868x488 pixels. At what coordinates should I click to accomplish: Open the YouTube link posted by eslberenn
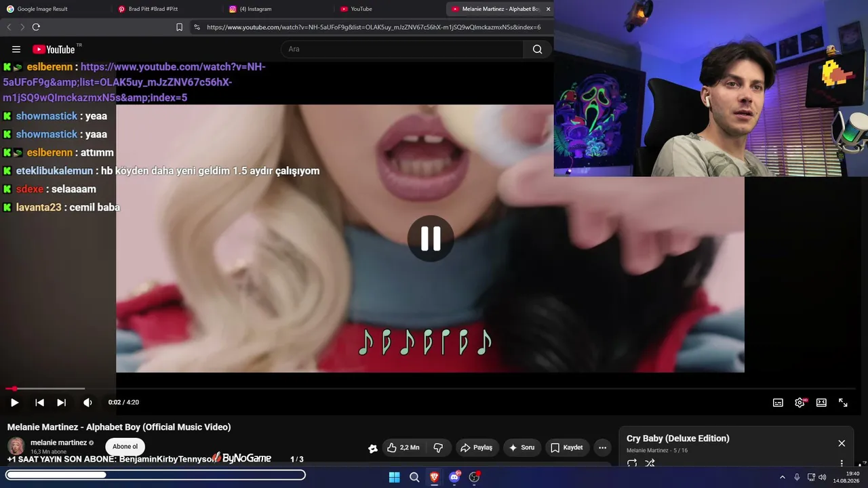tap(134, 82)
